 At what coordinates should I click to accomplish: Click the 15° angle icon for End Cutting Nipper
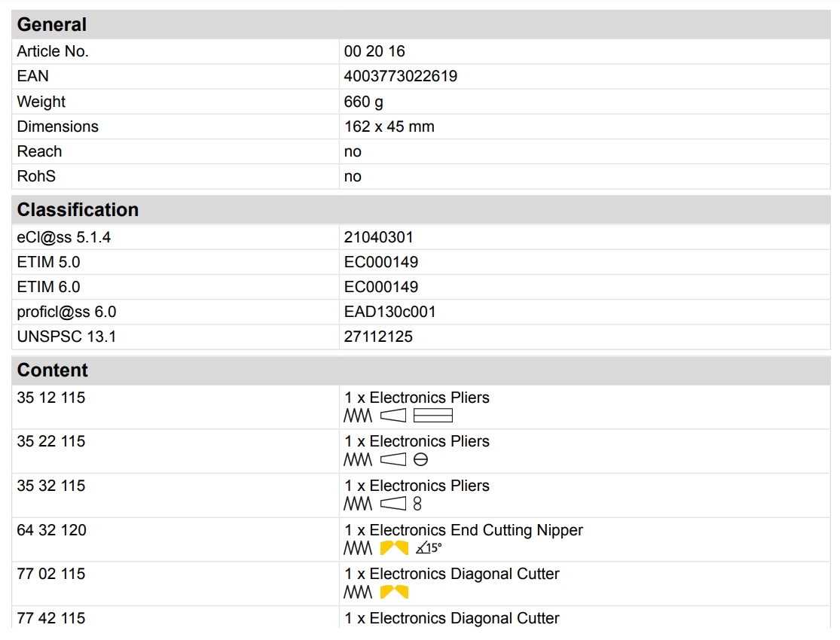pos(428,548)
